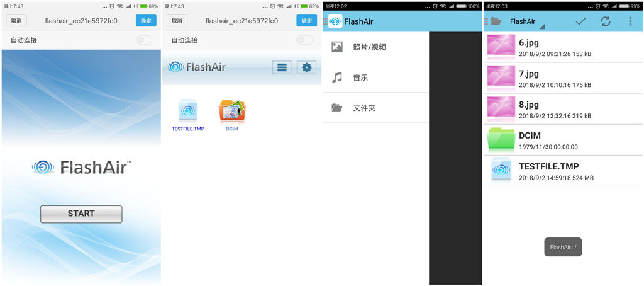Image resolution: width=644 pixels, height=286 pixels.
Task: Tap the 2018/9/2 09:21:26 153 kB details line
Action: [x=555, y=54]
